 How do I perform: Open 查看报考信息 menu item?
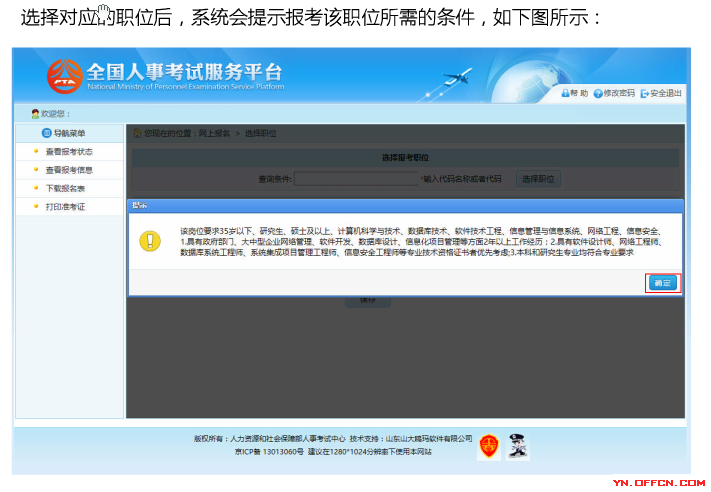pos(69,170)
